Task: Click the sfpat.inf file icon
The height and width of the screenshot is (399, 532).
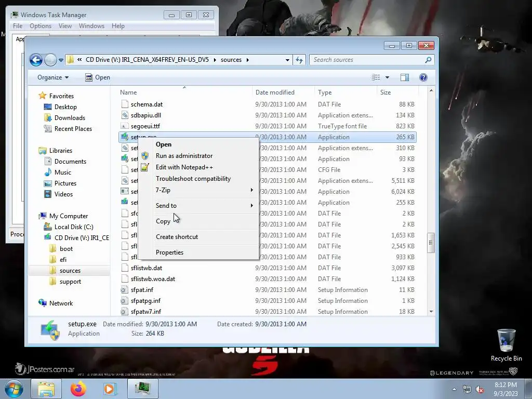Action: point(125,290)
